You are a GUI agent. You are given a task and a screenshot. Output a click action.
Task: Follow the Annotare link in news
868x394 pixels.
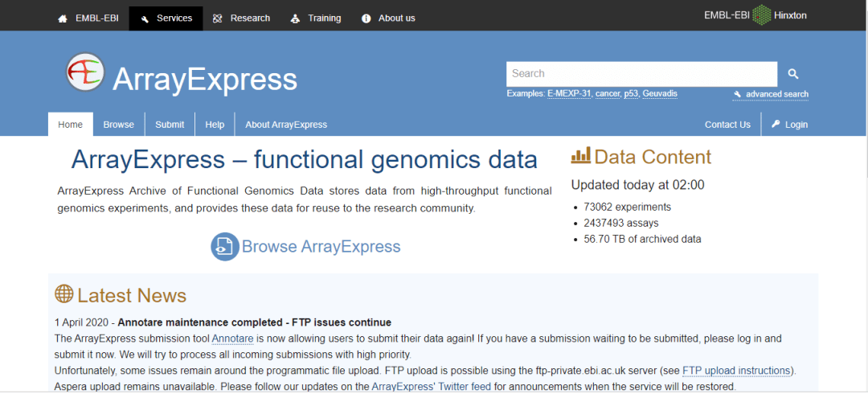[x=232, y=339]
